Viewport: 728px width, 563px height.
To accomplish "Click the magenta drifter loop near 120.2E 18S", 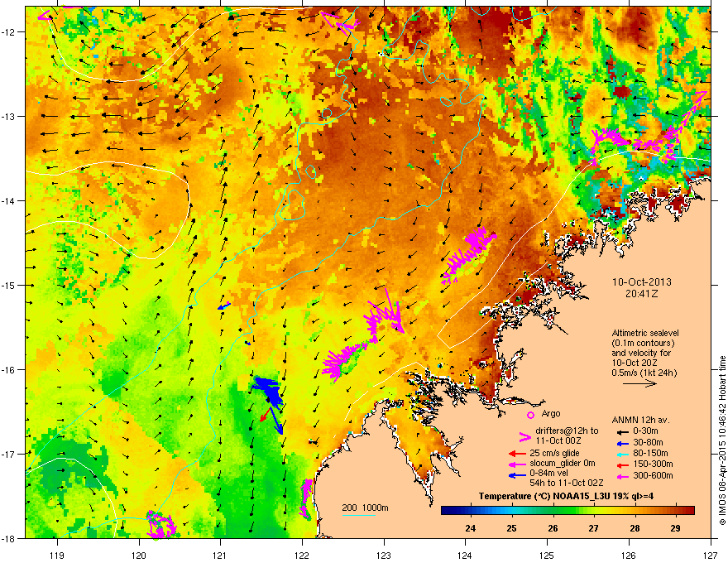I will coord(160,524).
